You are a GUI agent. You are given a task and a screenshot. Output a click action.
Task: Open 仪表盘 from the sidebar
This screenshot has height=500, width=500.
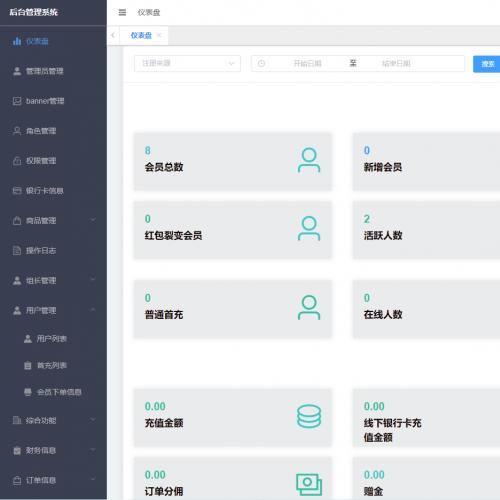pyautogui.click(x=53, y=41)
